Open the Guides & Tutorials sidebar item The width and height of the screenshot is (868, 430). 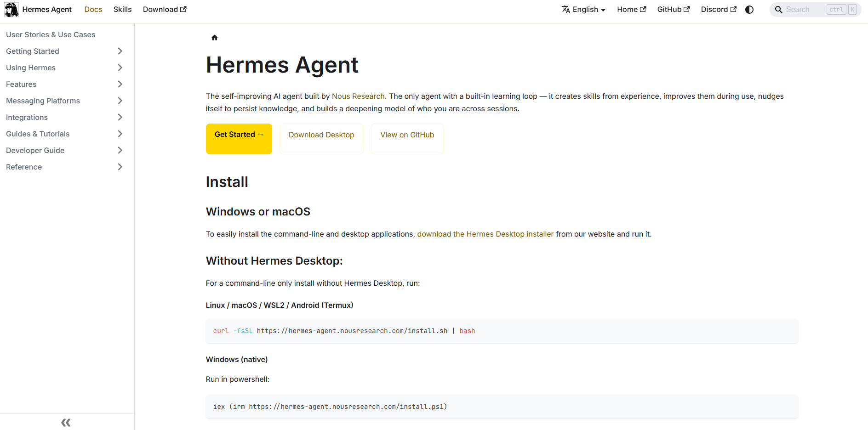38,134
